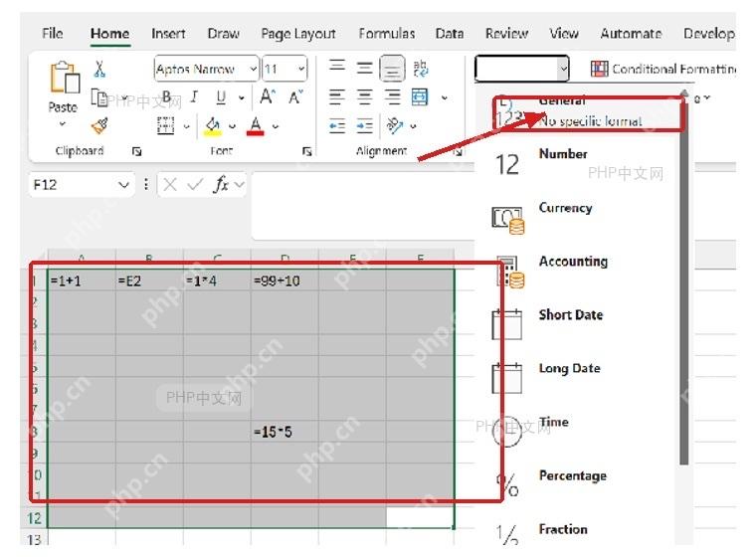This screenshot has height=557, width=756.
Task: Select the Percentage format option
Action: click(x=573, y=475)
